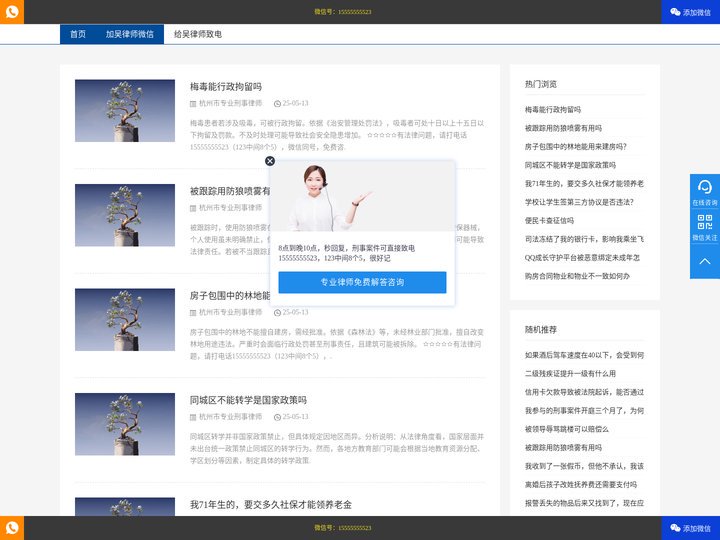720x540 pixels.
Task: Click 信用卡欠款导致被法院起诉 link
Action: 584,392
